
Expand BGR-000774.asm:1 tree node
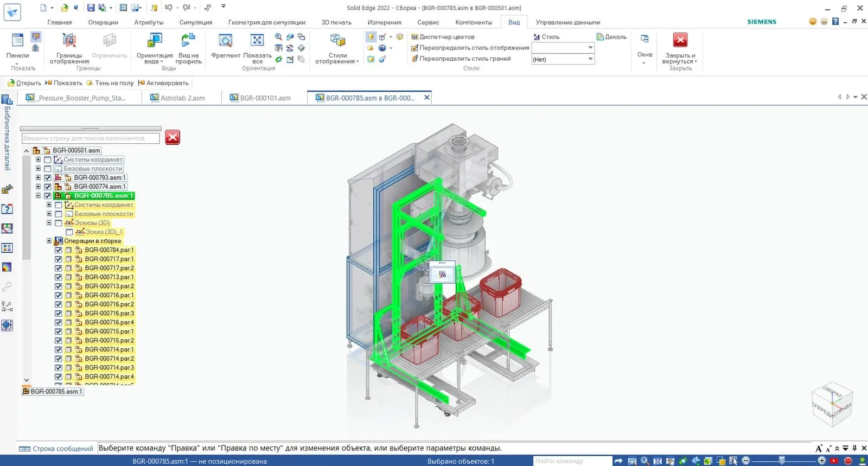pos(38,187)
